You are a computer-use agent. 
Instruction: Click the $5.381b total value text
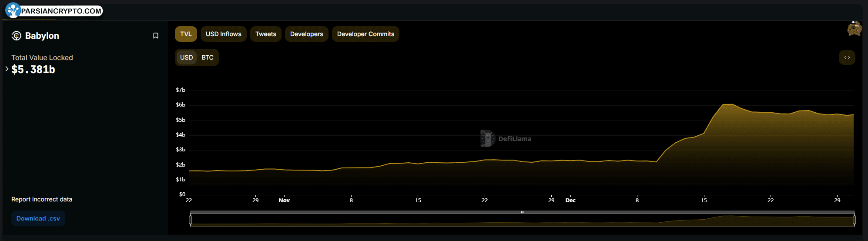(x=34, y=70)
